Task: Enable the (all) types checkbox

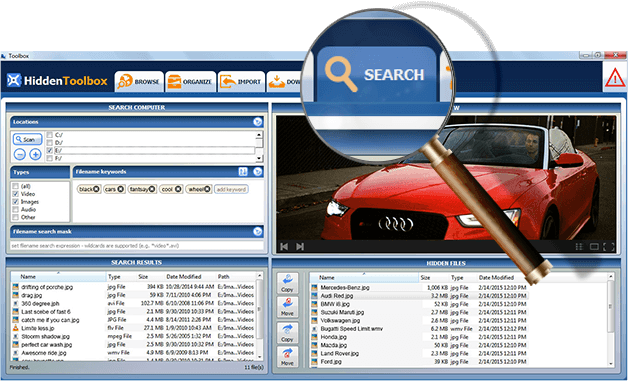Action: (x=16, y=186)
